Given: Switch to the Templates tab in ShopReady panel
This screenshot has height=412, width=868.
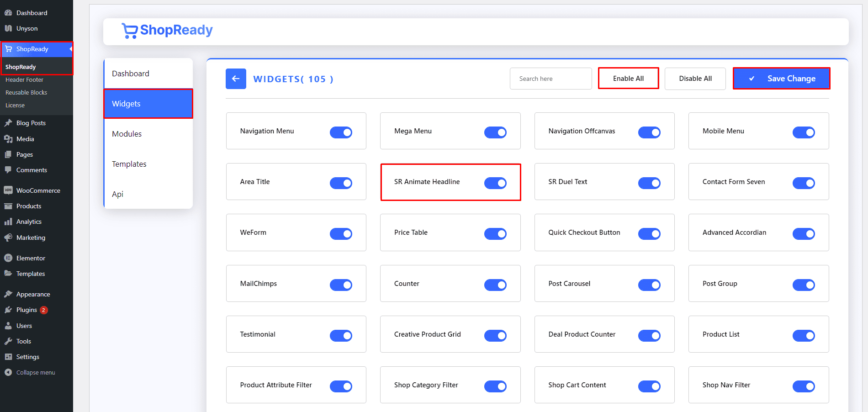Looking at the screenshot, I should click(129, 164).
